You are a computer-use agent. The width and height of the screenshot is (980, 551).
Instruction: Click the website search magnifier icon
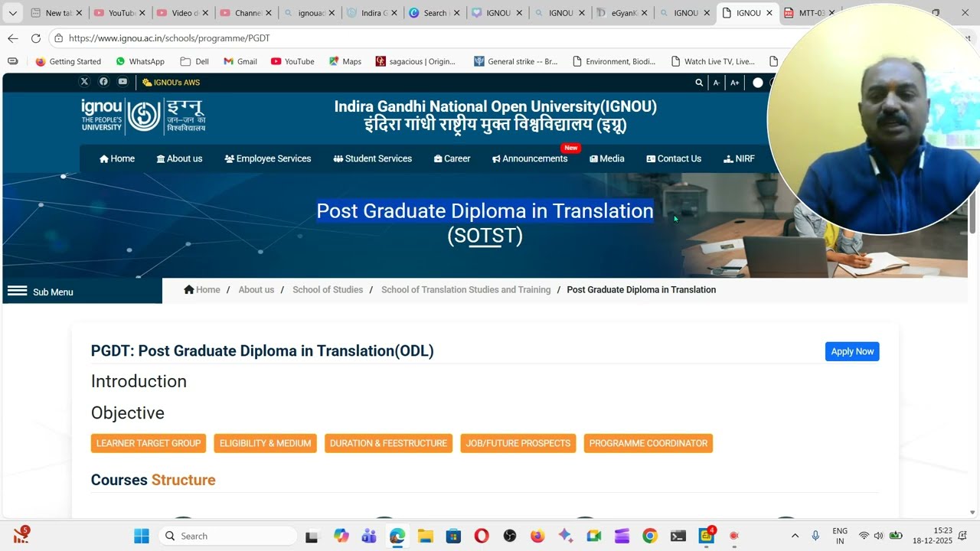click(x=699, y=83)
